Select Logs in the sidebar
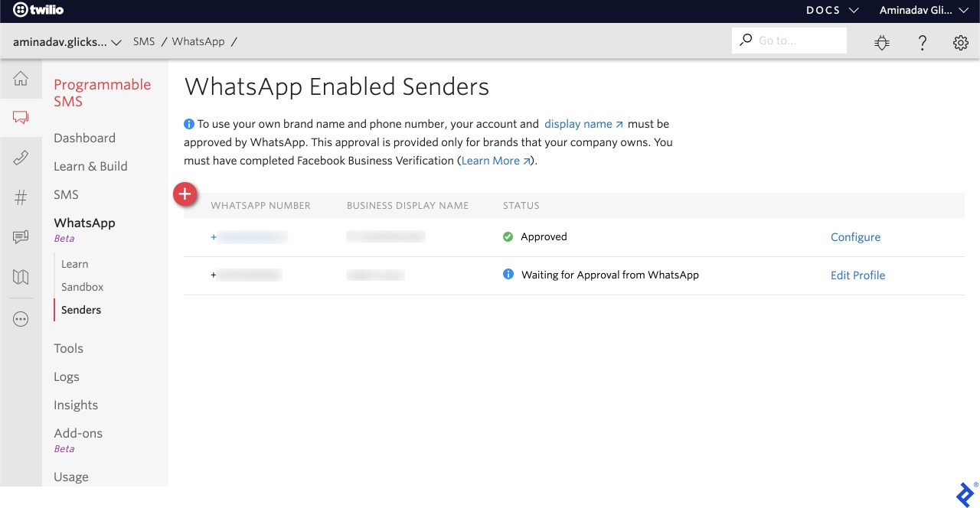Image resolution: width=980 pixels, height=508 pixels. click(x=67, y=376)
